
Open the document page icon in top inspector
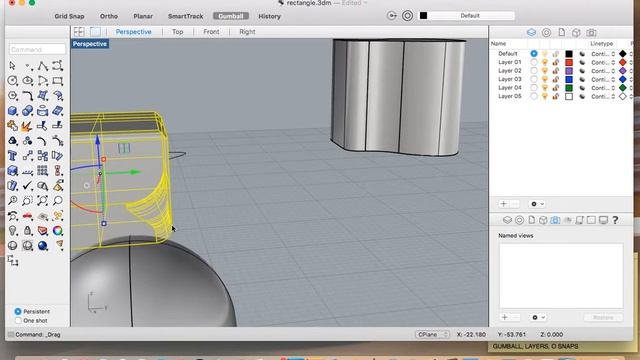click(x=562, y=32)
